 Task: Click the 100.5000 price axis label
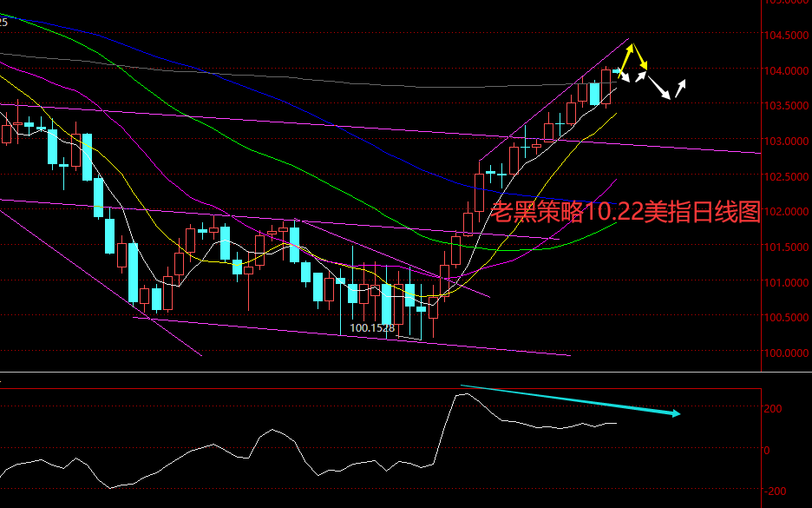(x=787, y=317)
